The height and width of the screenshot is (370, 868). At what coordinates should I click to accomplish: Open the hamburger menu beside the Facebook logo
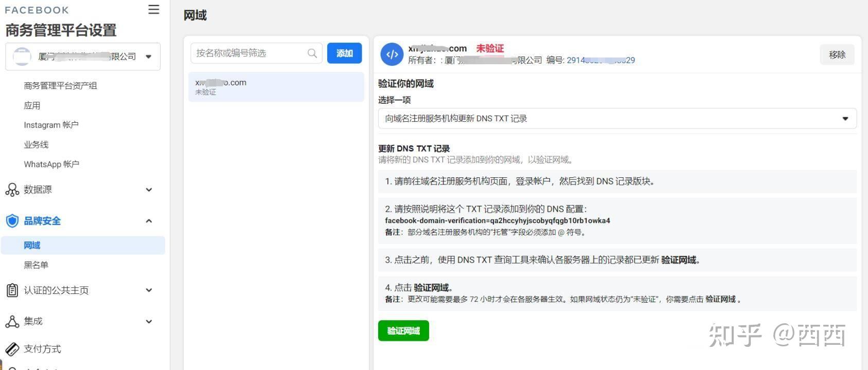point(153,10)
